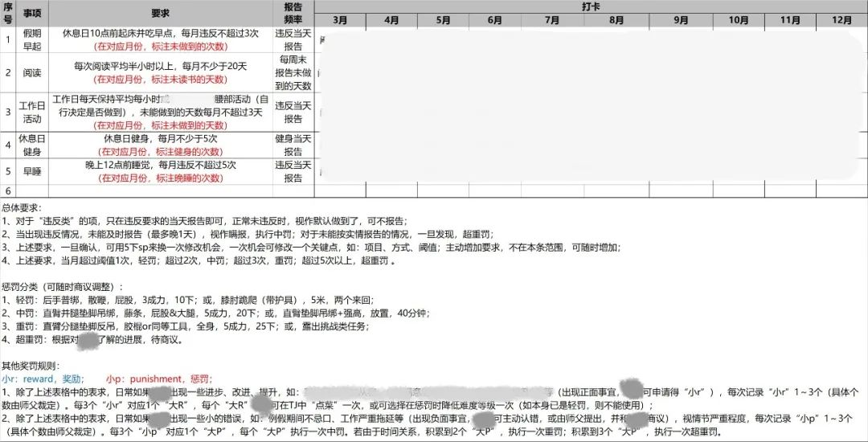The width and height of the screenshot is (868, 442).
Task: Click the 健身当天报告 frequency cell
Action: [293, 145]
